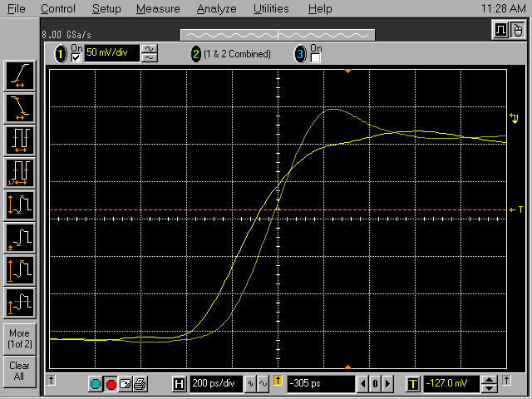Select the dashed-level voltage measurement icon
This screenshot has height=399, width=532.
(x=20, y=303)
